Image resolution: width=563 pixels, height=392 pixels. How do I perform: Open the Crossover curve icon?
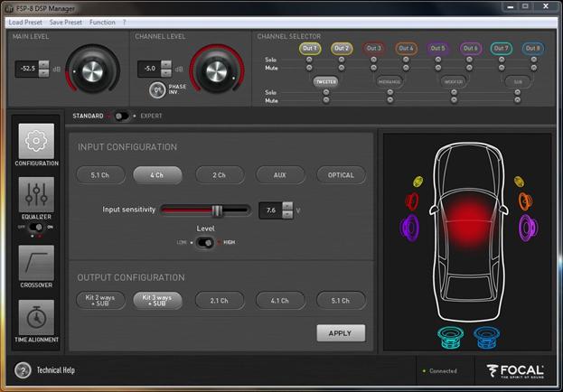[36, 262]
